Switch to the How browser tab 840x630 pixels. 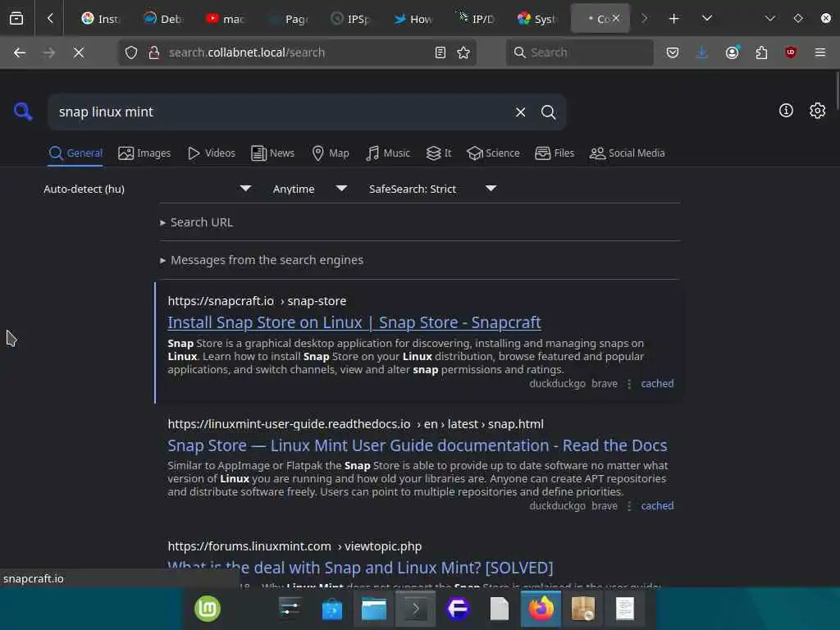(413, 19)
